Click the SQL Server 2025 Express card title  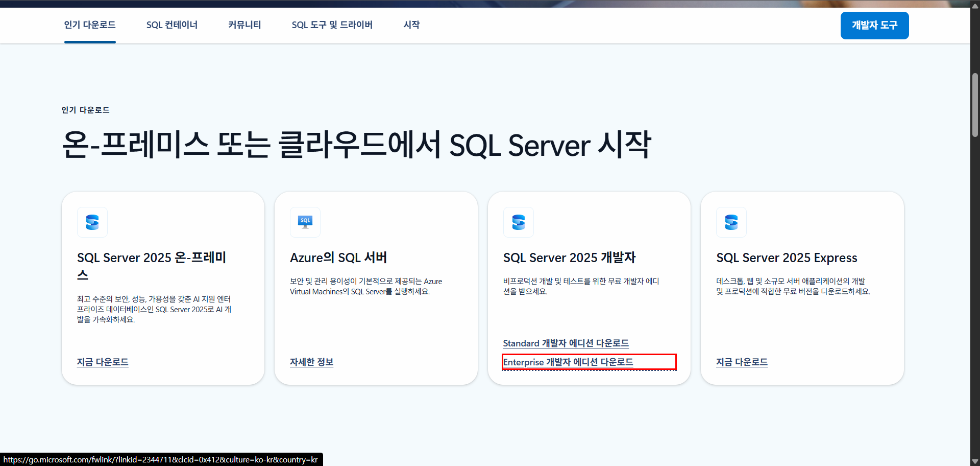tap(787, 258)
